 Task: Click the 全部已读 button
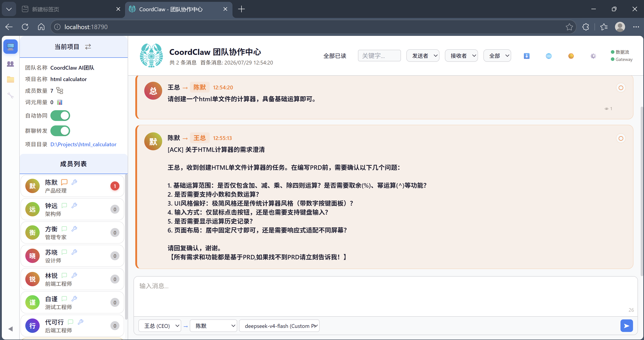pos(335,56)
